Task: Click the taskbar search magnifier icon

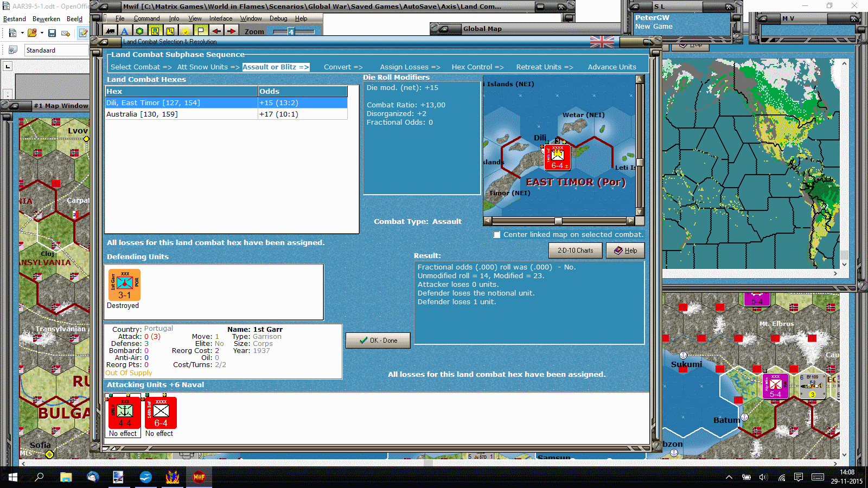Action: coord(39,477)
